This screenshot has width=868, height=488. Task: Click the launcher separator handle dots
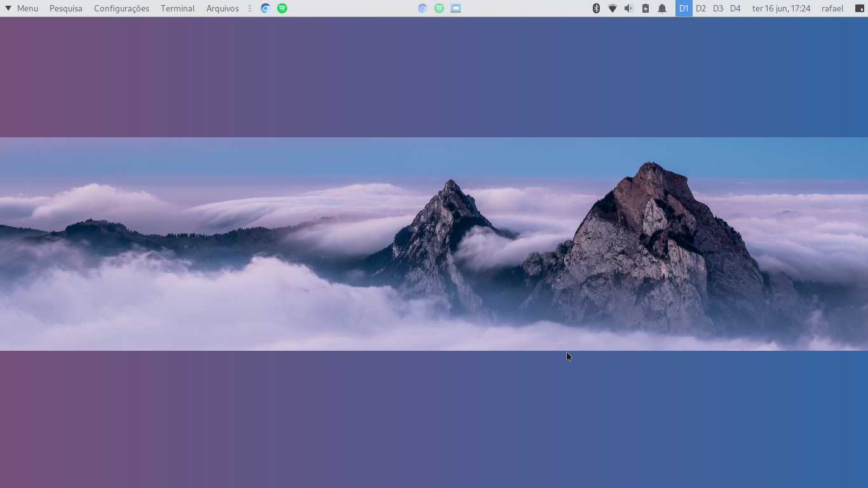250,8
